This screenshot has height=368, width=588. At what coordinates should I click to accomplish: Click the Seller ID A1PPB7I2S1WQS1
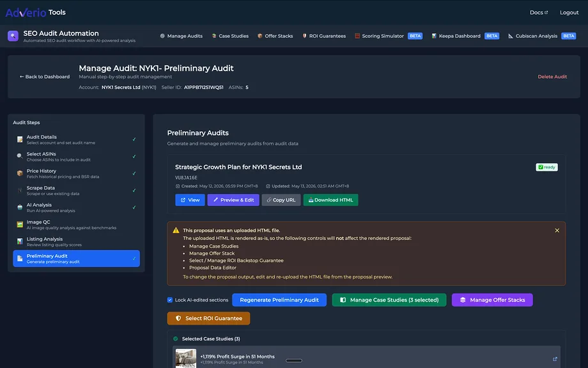[204, 88]
